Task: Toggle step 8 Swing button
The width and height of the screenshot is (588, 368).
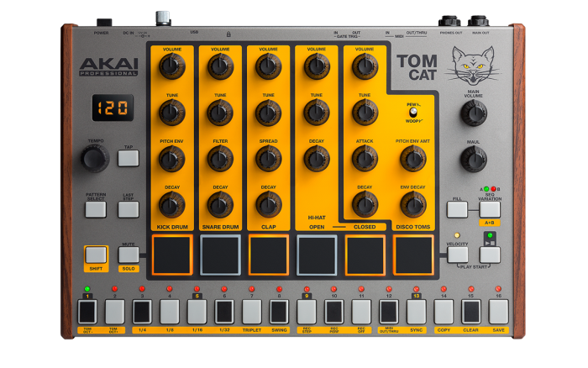Action: (x=279, y=312)
